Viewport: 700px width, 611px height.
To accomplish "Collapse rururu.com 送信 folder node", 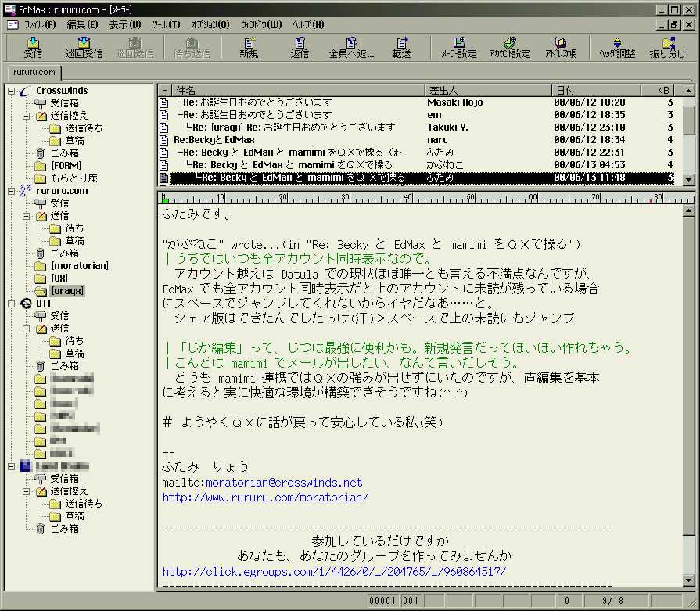I will click(26, 216).
